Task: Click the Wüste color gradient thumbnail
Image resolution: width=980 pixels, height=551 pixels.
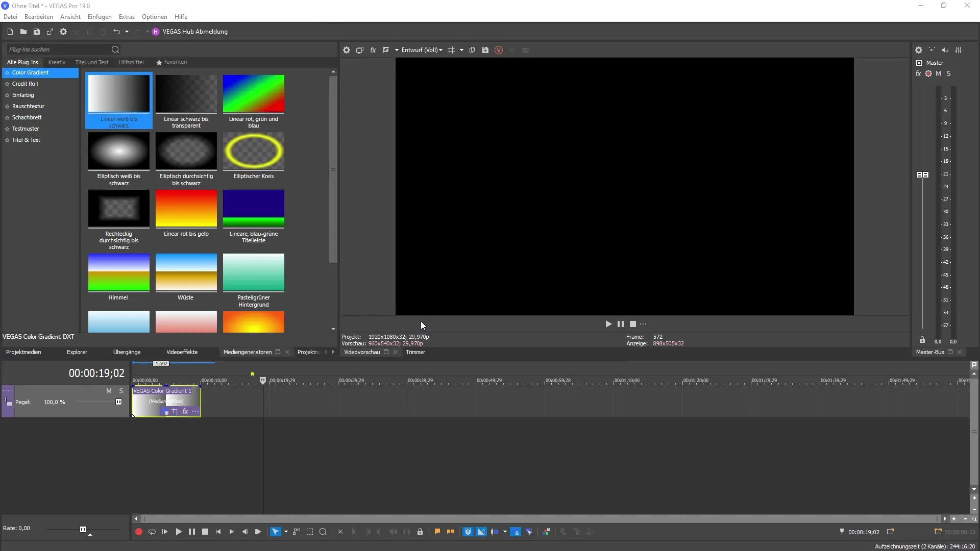Action: [x=185, y=272]
